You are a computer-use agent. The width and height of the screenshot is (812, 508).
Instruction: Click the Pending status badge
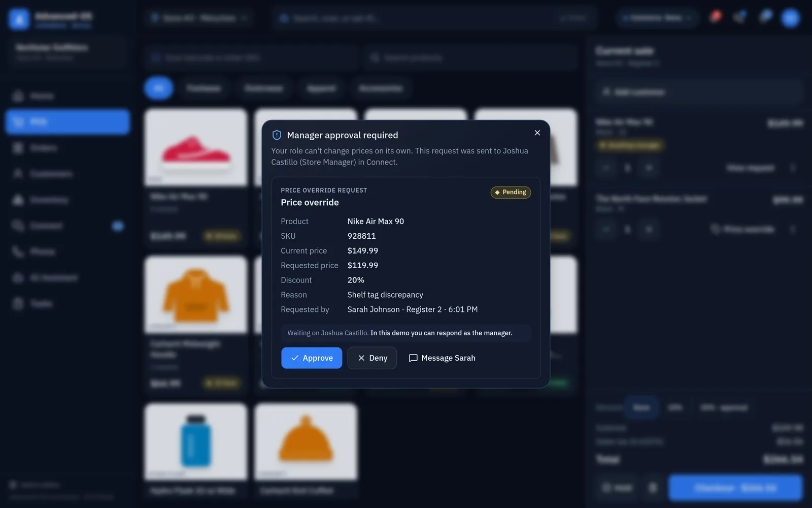(x=511, y=193)
